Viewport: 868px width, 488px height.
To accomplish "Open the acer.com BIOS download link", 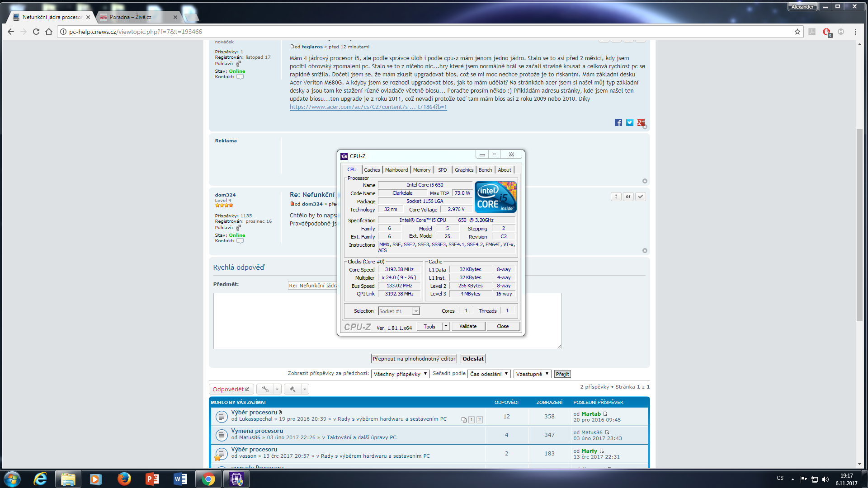I will pyautogui.click(x=368, y=107).
